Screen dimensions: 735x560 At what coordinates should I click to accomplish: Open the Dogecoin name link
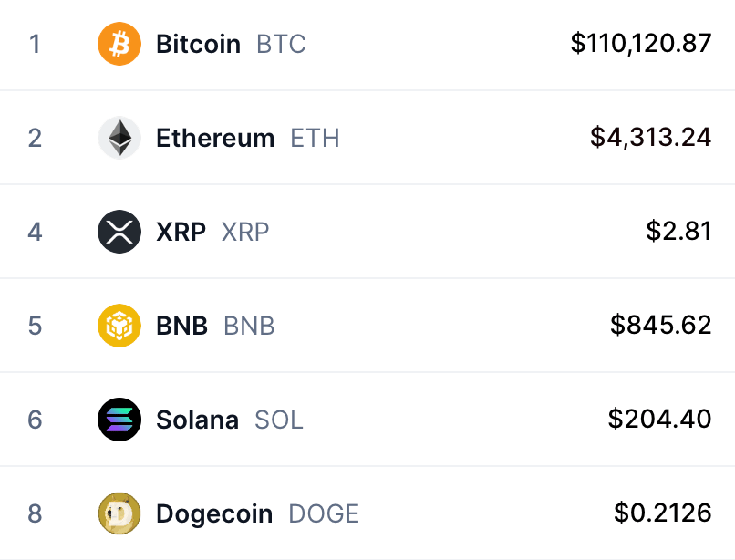point(214,513)
